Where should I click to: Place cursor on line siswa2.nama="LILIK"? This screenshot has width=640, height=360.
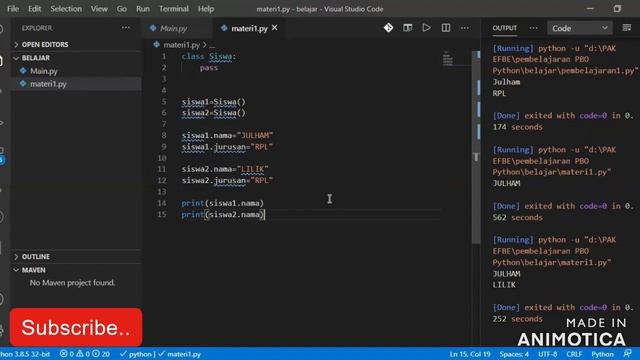225,169
